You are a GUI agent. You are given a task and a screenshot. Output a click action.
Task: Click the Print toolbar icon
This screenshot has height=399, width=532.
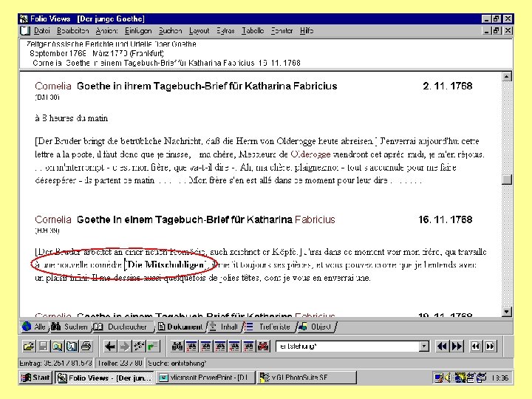tap(86, 347)
